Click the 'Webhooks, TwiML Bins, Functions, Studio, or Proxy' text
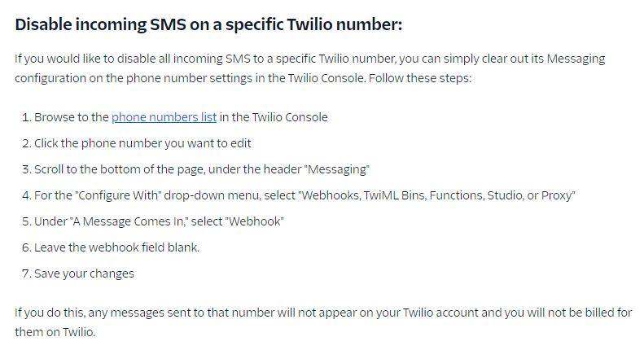The height and width of the screenshot is (350, 644). click(x=437, y=195)
